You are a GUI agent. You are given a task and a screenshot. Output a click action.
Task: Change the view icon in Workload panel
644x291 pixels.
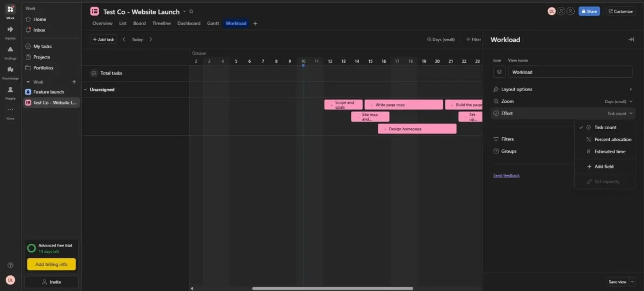click(499, 72)
